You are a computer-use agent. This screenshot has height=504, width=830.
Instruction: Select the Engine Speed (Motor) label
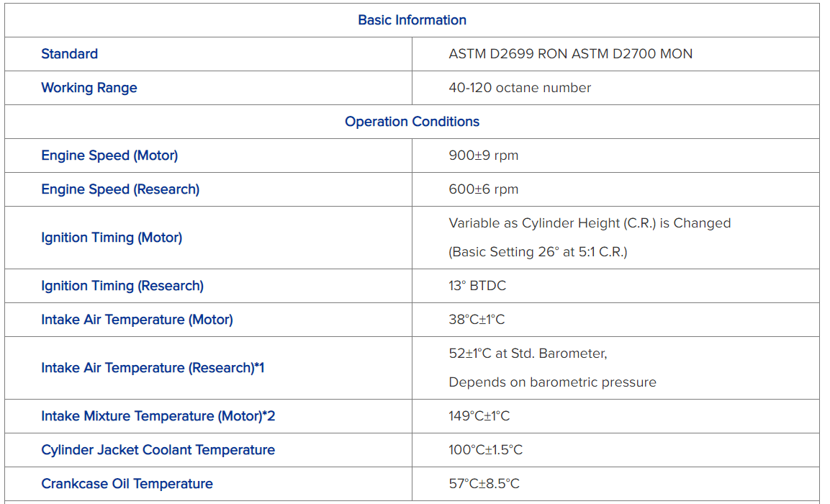coord(109,156)
